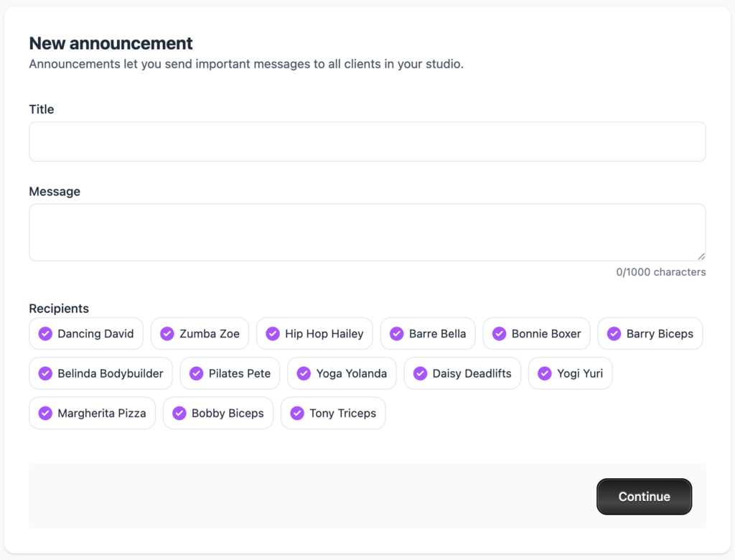This screenshot has width=735, height=560.
Task: Click the Daisy Deadlifts checkmark icon
Action: point(420,373)
